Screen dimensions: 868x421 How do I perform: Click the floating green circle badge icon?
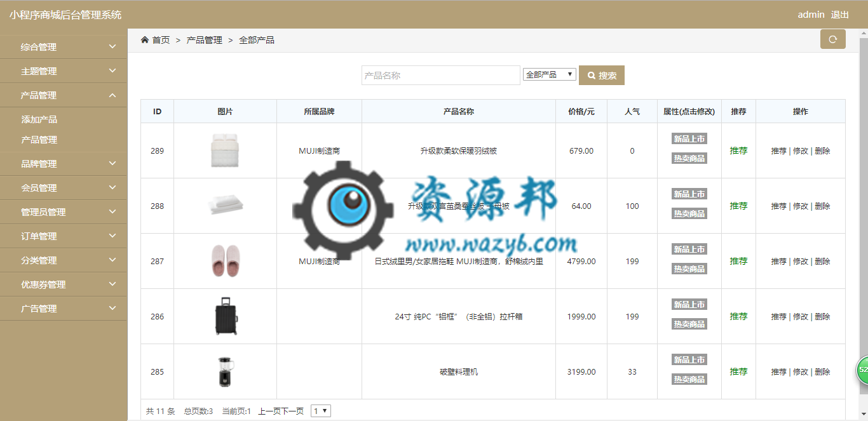coord(862,370)
